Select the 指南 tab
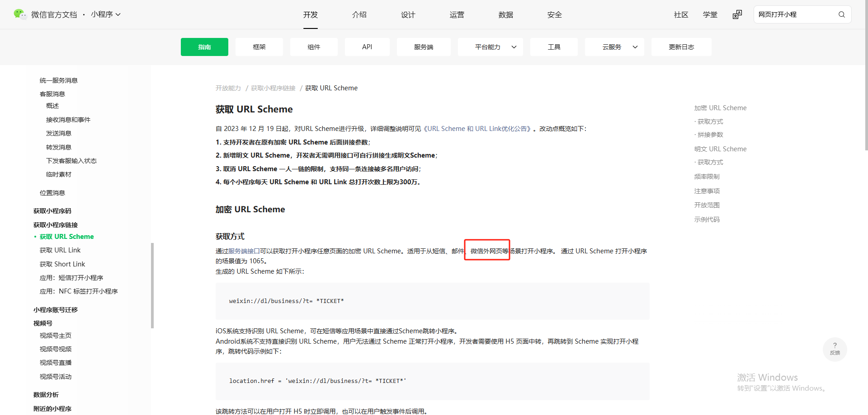Image resolution: width=868 pixels, height=415 pixels. point(204,47)
